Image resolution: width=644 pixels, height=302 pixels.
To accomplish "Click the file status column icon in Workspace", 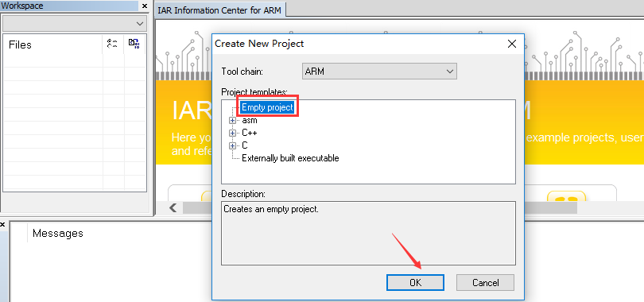I will click(134, 44).
